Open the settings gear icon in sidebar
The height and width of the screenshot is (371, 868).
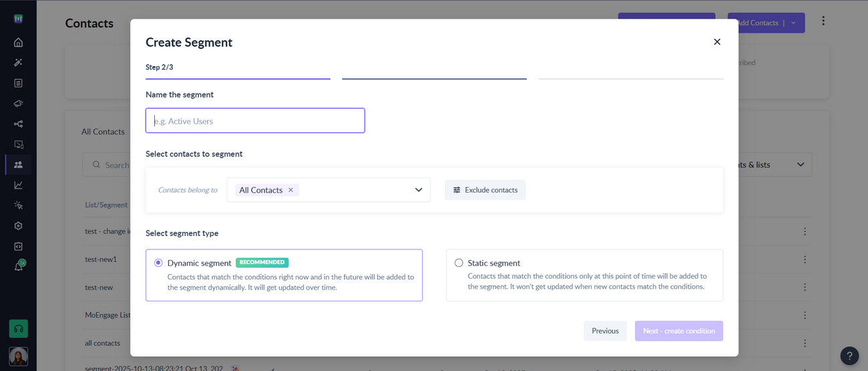pos(18,226)
